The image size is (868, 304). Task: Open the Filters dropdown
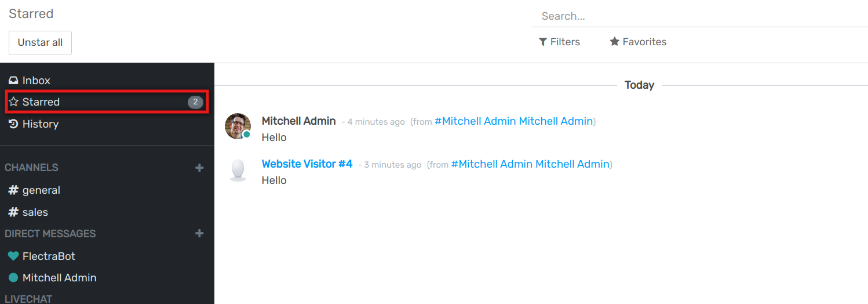point(559,42)
